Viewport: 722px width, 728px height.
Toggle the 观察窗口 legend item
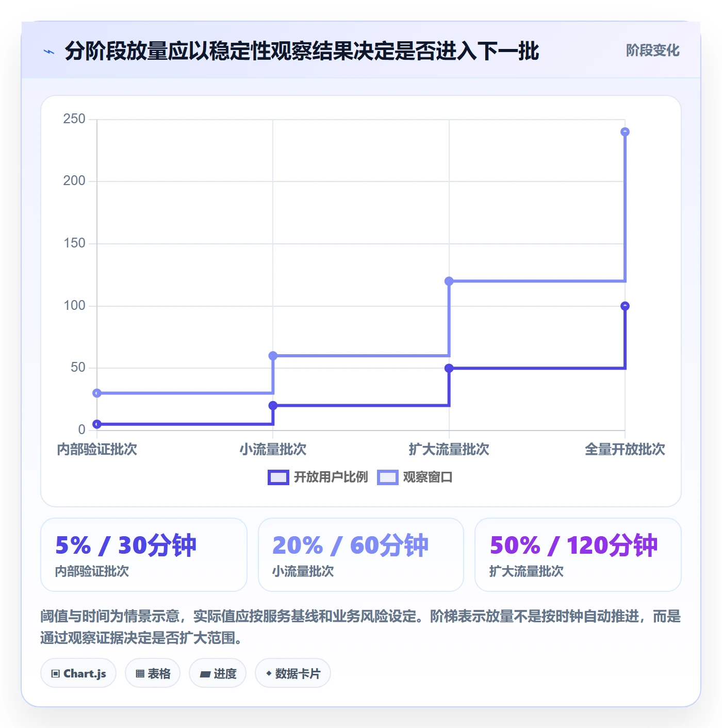click(415, 477)
